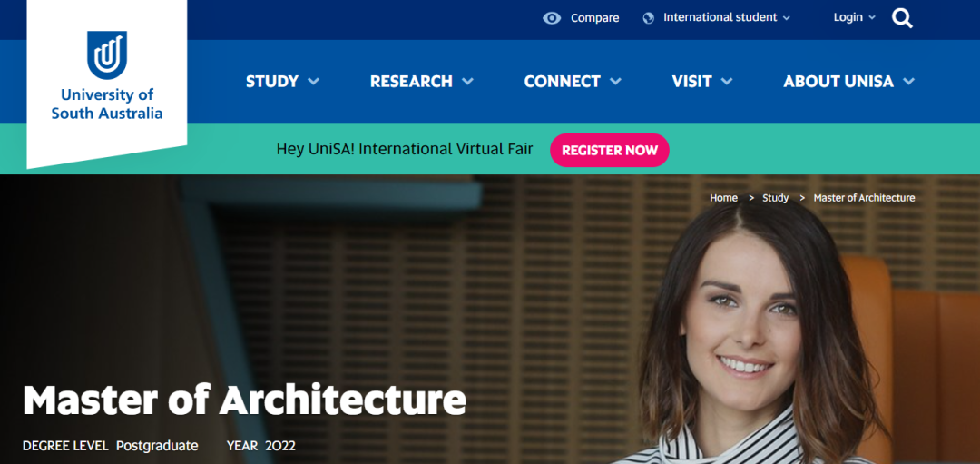
Task: Click the chevron next to ABOUT UNISA
Action: click(x=908, y=82)
